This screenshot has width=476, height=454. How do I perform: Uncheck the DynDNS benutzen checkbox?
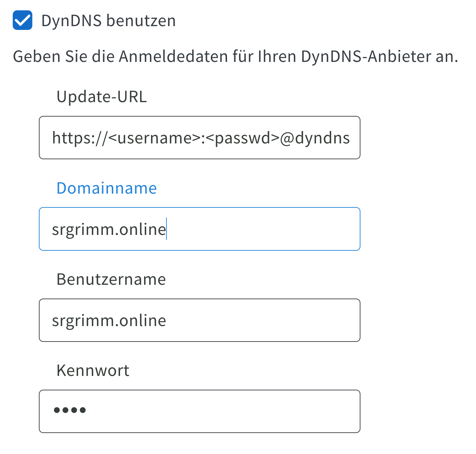23,20
